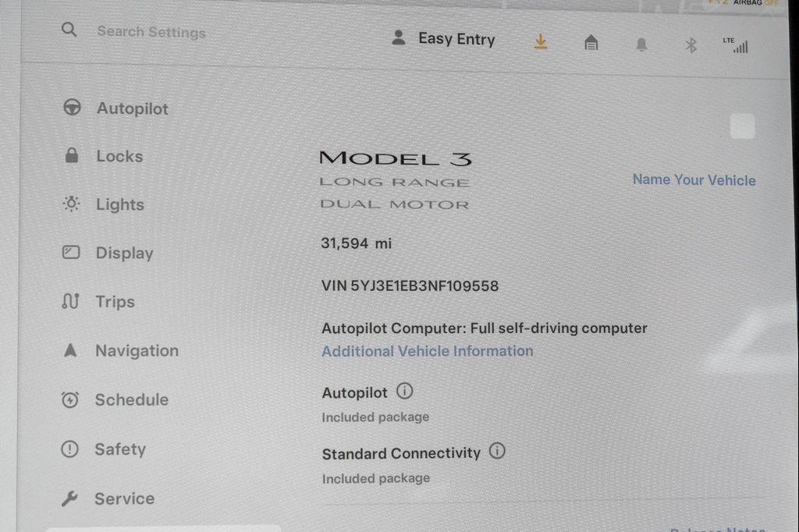Open the Autopilot settings menu
799x532 pixels.
click(x=115, y=108)
